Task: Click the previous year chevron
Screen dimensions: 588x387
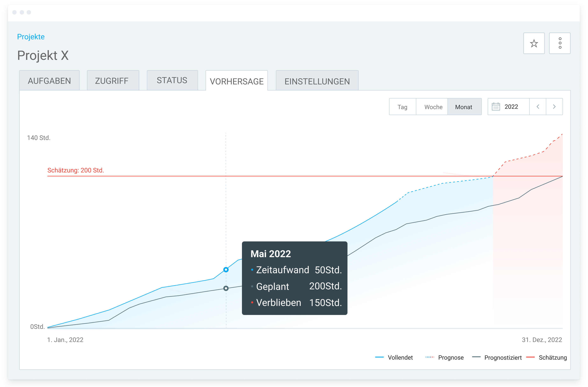Action: [538, 107]
